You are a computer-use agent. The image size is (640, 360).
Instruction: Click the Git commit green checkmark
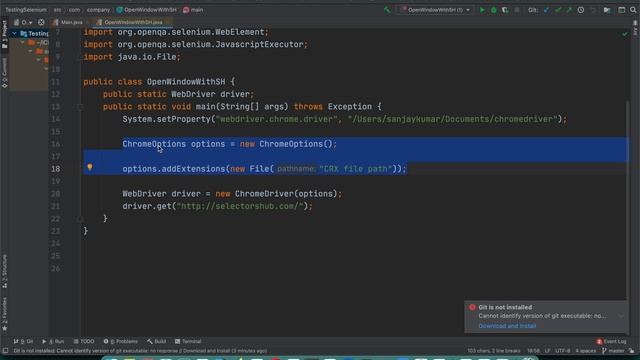(558, 10)
